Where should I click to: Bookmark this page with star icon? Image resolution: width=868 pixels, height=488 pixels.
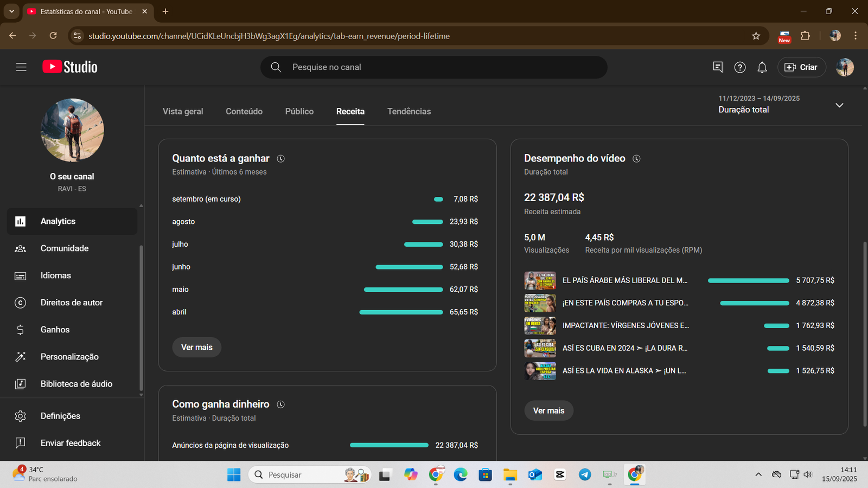click(x=756, y=36)
